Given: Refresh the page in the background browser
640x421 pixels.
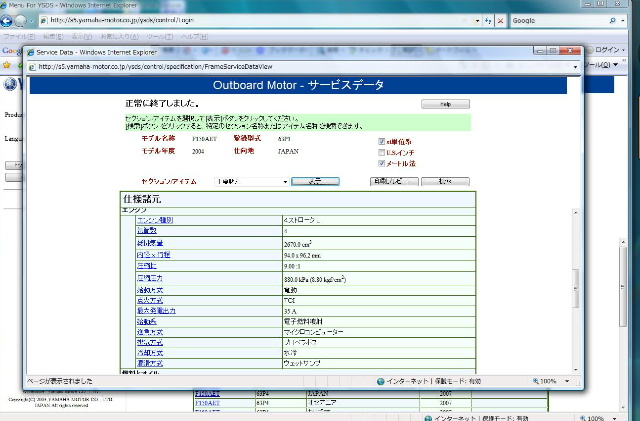Looking at the screenshot, I should pyautogui.click(x=488, y=20).
